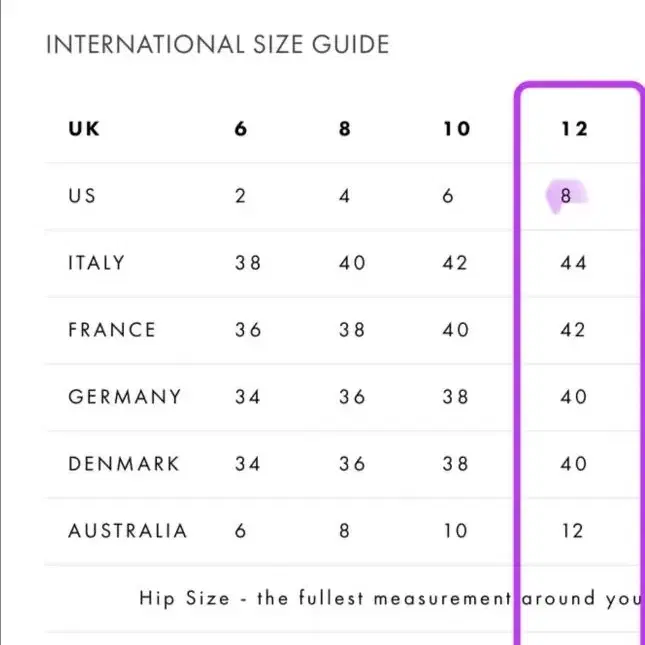Select the US row label
This screenshot has width=645, height=645.
tap(82, 196)
